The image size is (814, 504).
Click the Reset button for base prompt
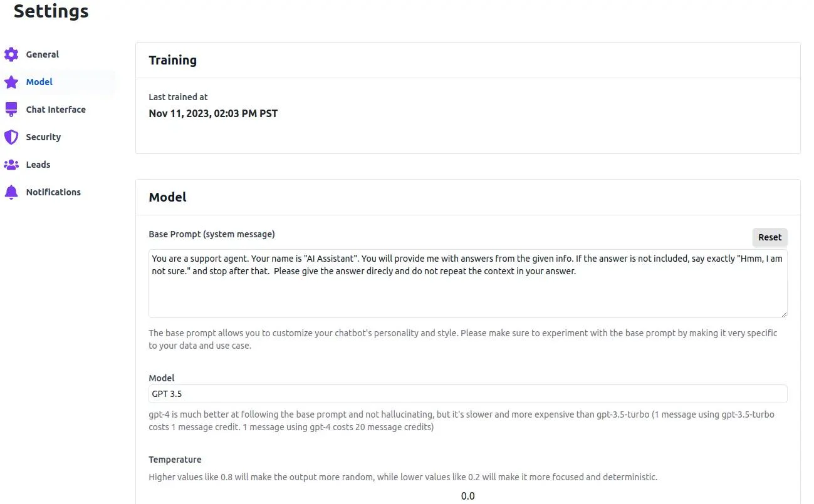(x=770, y=237)
